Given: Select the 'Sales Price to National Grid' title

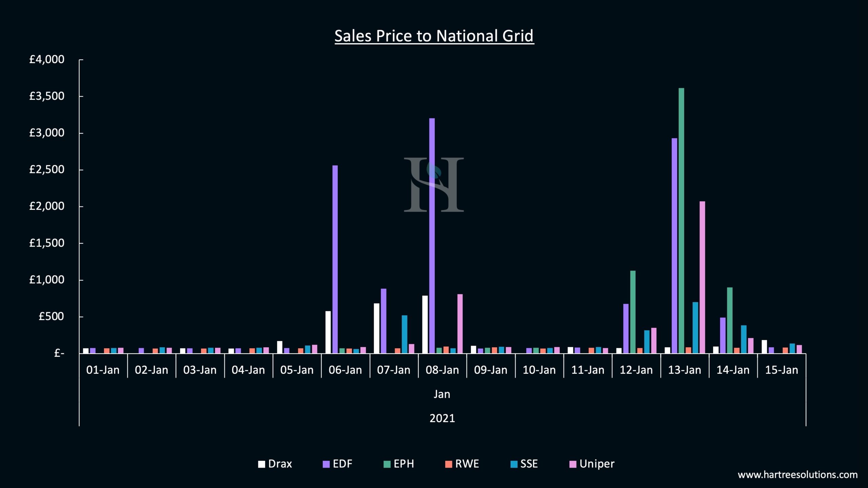Looking at the screenshot, I should coord(434,36).
